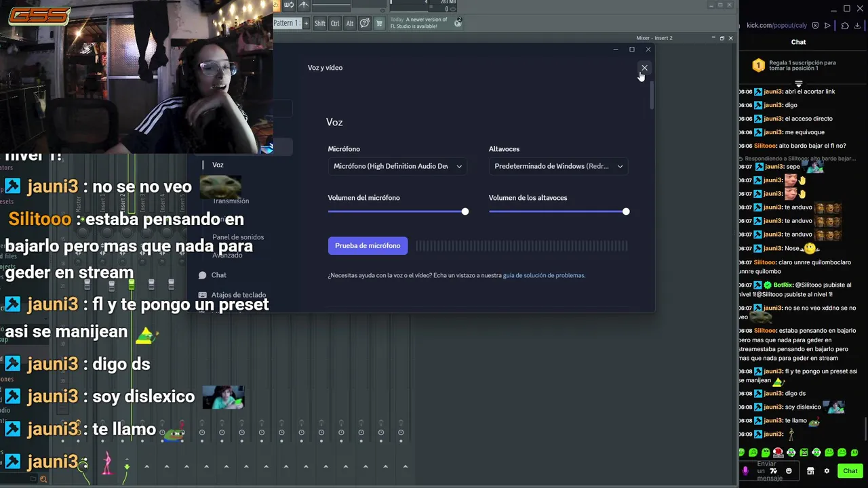Click the kick.com popout address bar
Viewport: 868px width, 488px height.
click(x=776, y=26)
